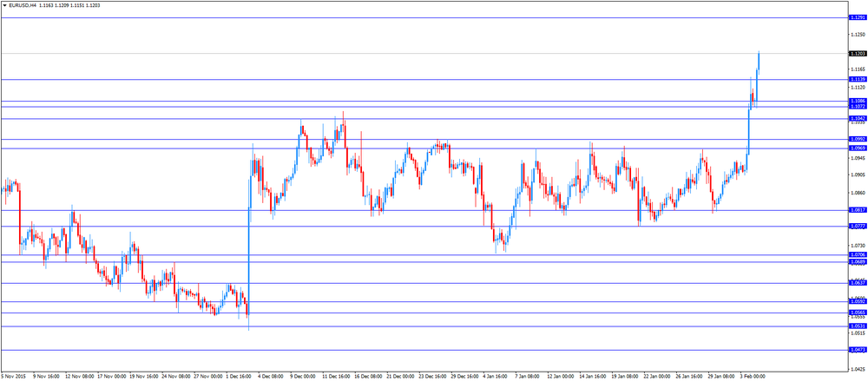This screenshot has width=868, height=382.
Task: Select the 1.1072 price level label
Action: point(858,106)
